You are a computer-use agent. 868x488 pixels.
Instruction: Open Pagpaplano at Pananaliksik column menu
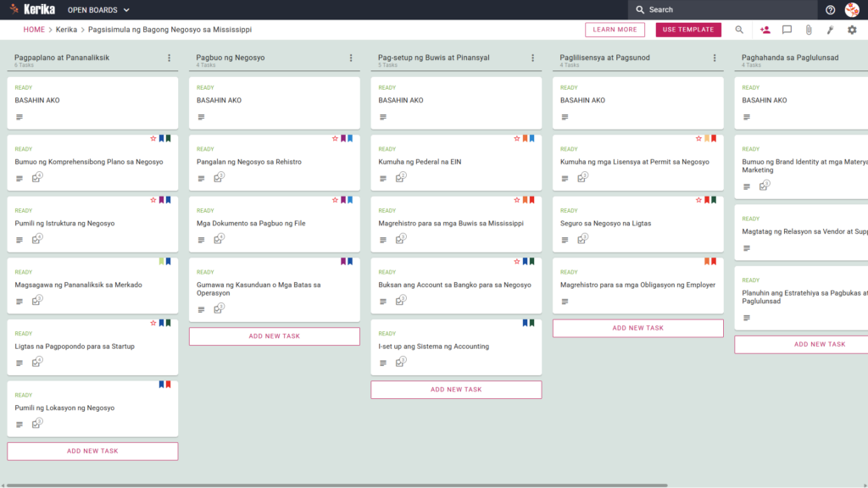[170, 58]
